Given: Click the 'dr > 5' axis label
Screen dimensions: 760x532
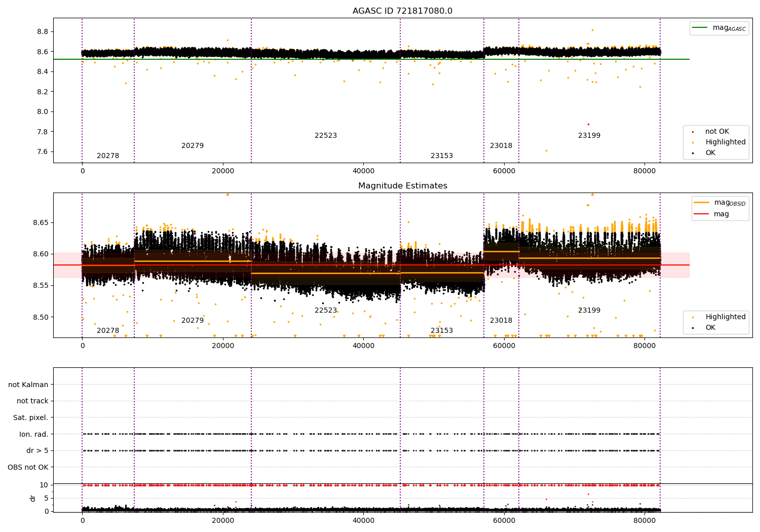Looking at the screenshot, I should coord(37,451).
